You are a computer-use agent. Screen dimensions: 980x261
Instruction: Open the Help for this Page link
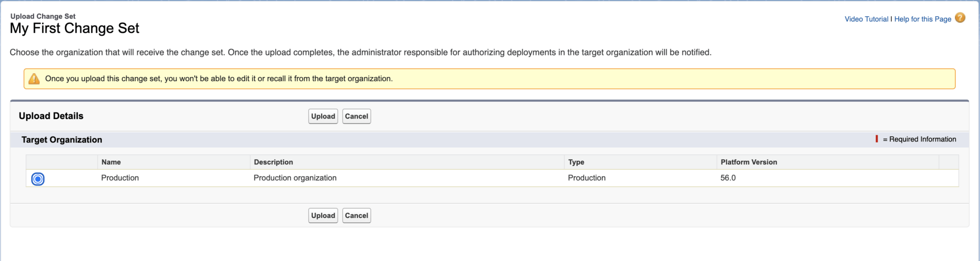[923, 19]
